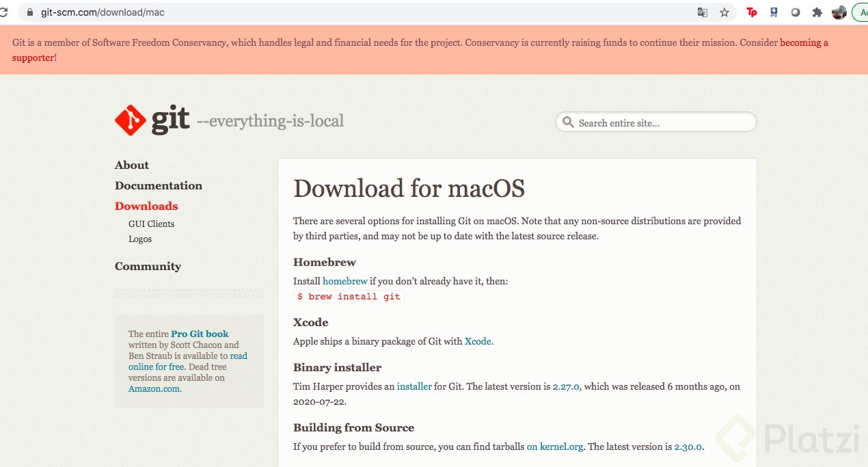This screenshot has height=467, width=868.
Task: Click the magnifier icon in site search
Action: pyautogui.click(x=568, y=122)
